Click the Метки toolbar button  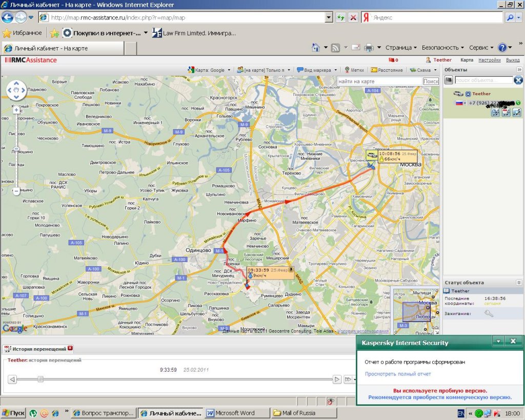pyautogui.click(x=354, y=70)
